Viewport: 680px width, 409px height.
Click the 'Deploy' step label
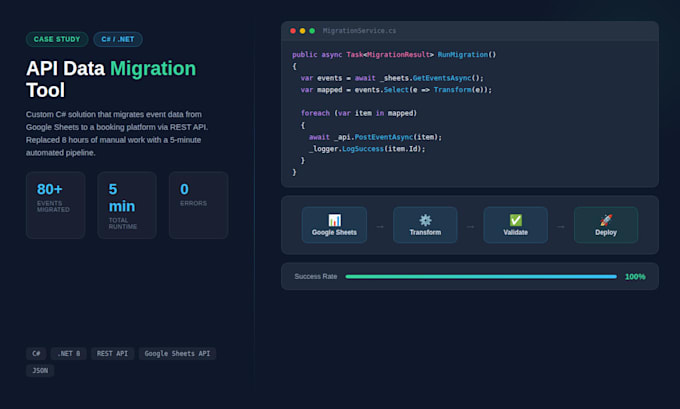click(x=606, y=232)
